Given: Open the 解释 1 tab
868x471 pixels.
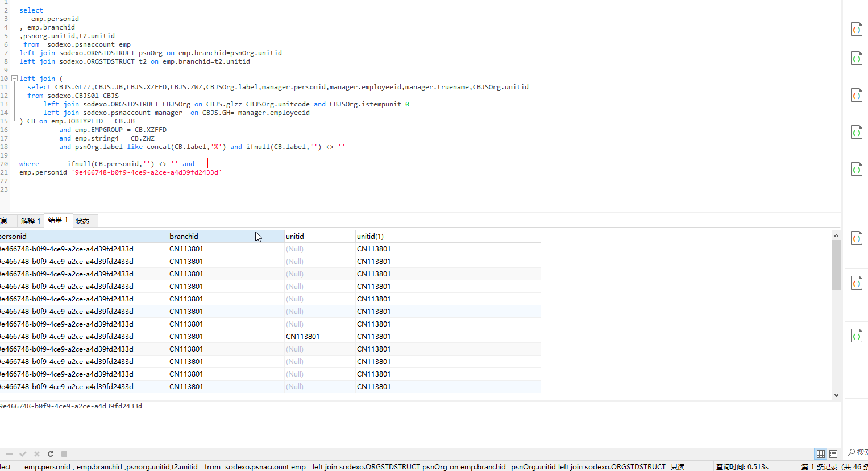Looking at the screenshot, I should (x=30, y=221).
